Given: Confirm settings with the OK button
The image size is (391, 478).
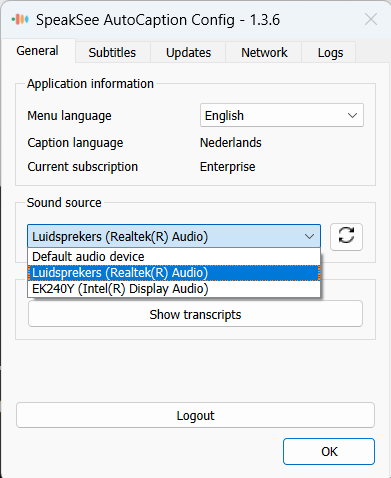Looking at the screenshot, I should pos(329,451).
